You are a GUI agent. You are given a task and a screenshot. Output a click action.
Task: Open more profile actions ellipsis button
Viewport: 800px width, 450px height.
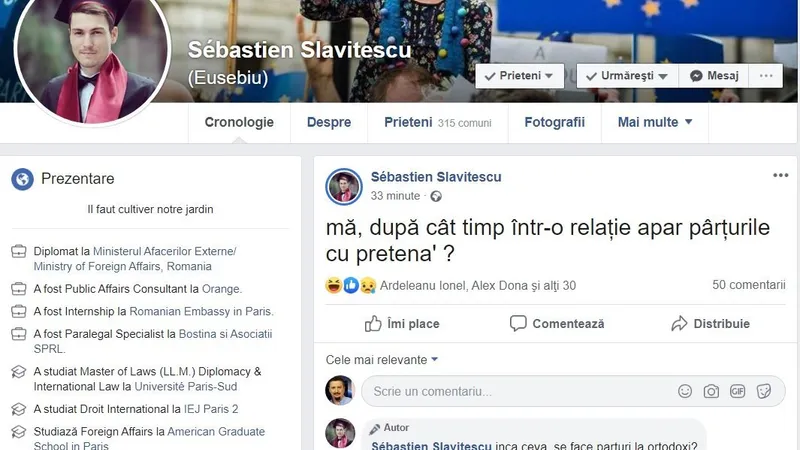pyautogui.click(x=766, y=76)
